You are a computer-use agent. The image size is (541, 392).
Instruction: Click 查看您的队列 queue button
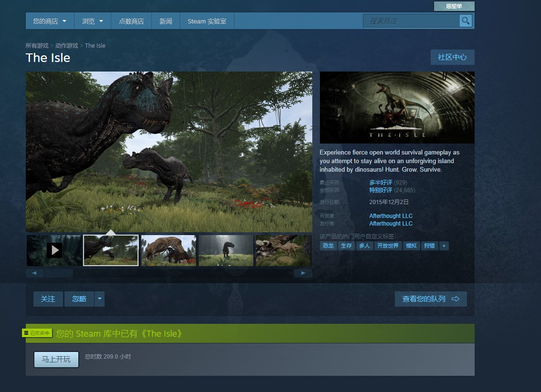[x=431, y=299]
